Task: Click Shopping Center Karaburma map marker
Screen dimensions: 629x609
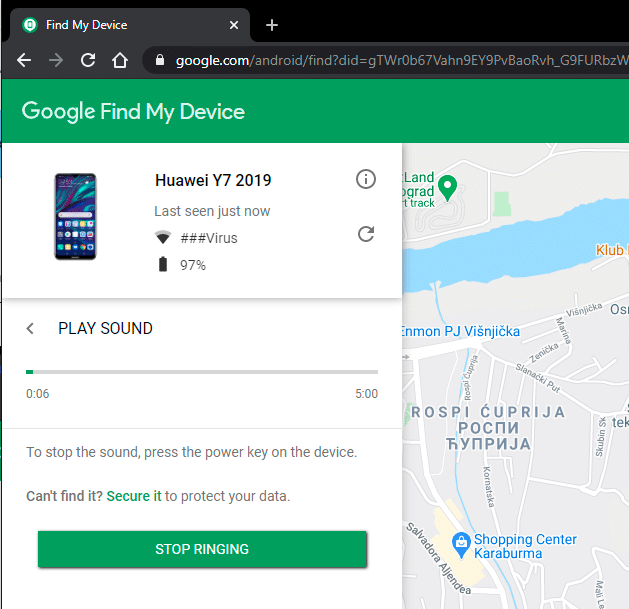Action: (461, 545)
